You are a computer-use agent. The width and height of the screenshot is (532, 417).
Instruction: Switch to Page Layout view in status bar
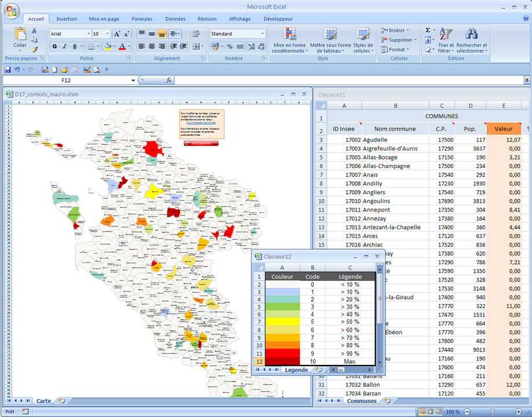[x=431, y=412]
